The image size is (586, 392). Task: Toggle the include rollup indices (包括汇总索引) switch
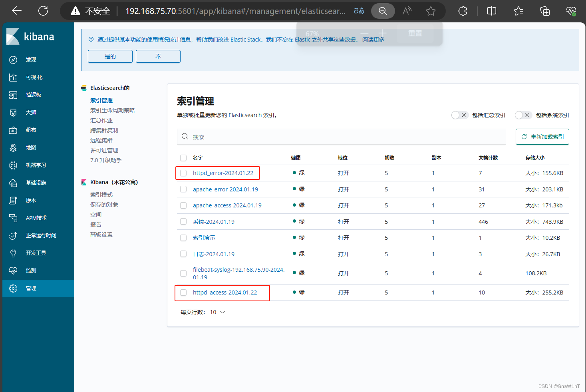coord(459,115)
